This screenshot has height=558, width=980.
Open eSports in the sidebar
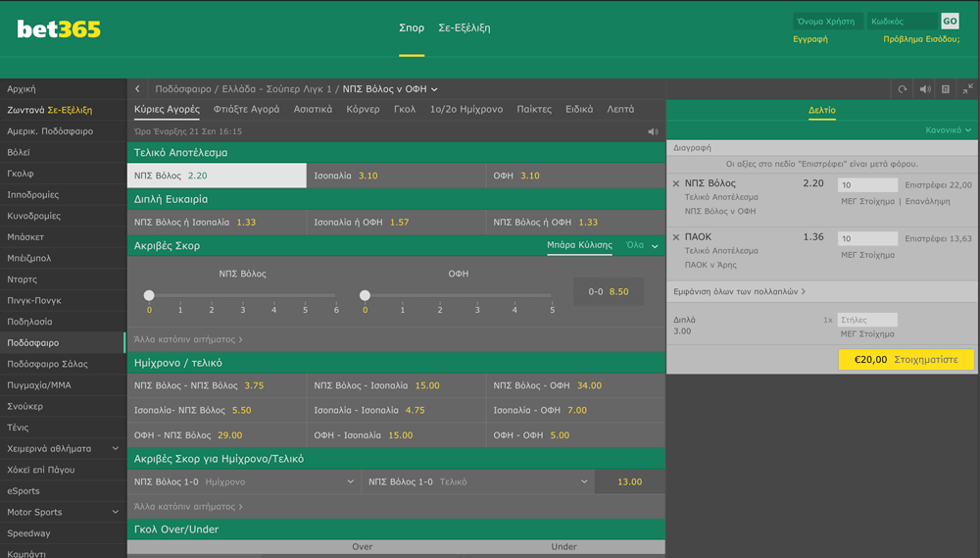point(63,491)
